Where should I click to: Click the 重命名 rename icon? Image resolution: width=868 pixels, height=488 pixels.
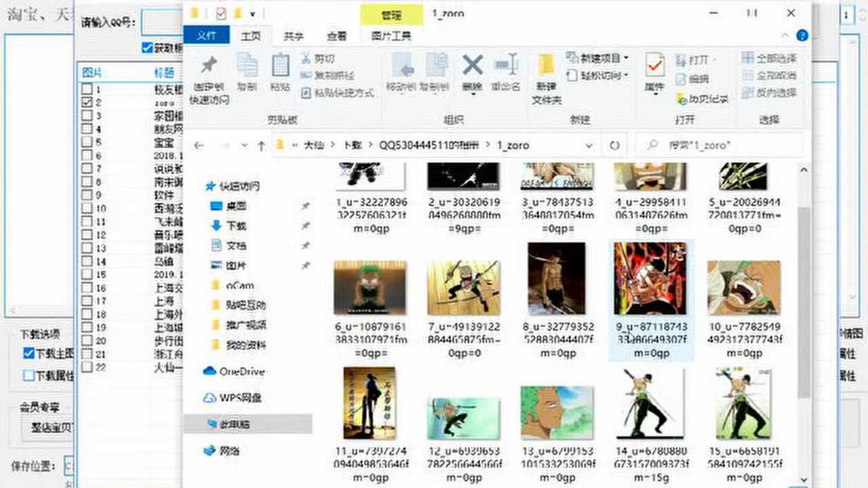tap(506, 65)
